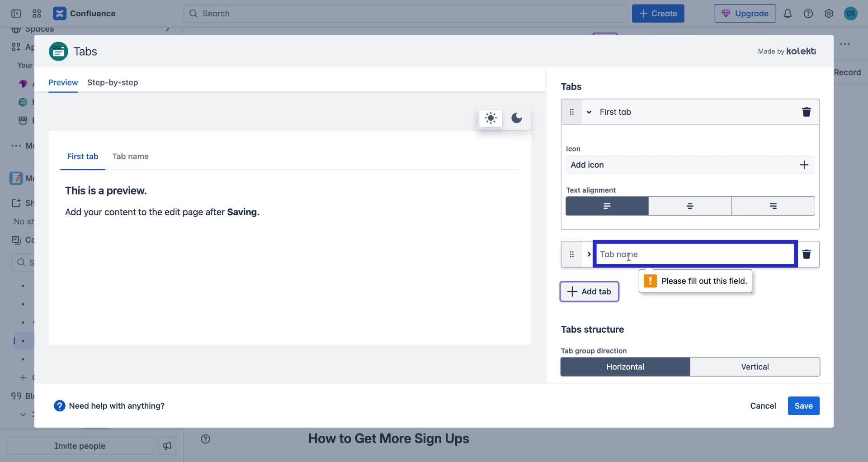Delete the First tab entry
This screenshot has height=462, width=868.
[807, 112]
